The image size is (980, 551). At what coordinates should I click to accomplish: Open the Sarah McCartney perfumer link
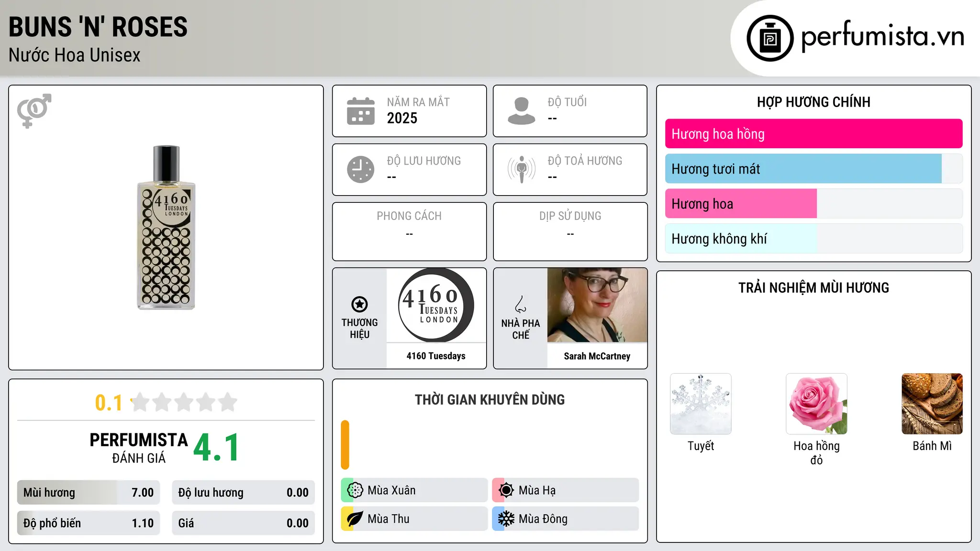[597, 356]
